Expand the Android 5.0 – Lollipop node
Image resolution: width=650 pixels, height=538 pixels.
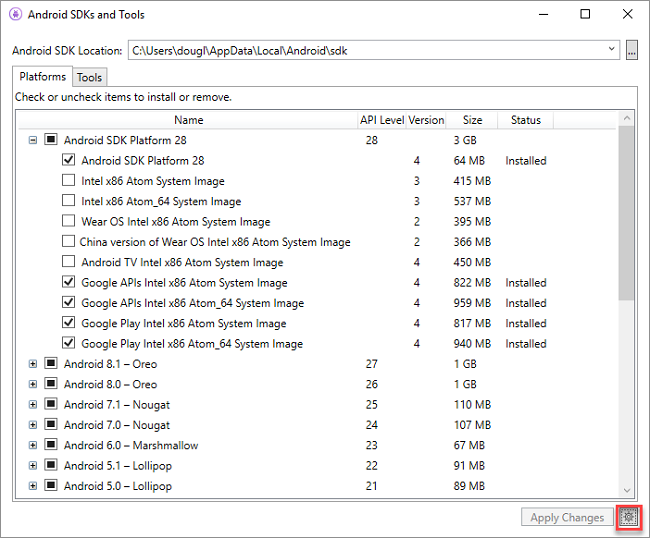pyautogui.click(x=33, y=486)
